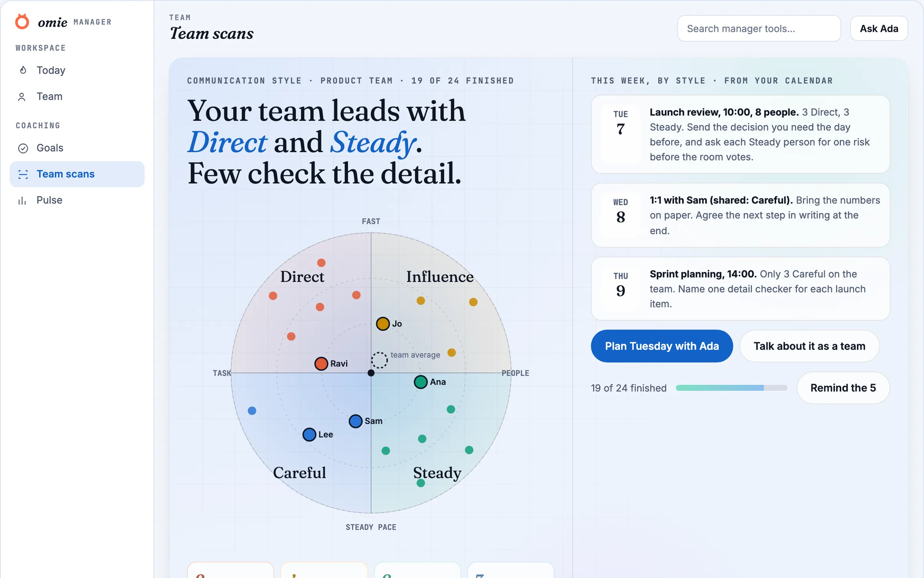Image resolution: width=924 pixels, height=578 pixels.
Task: Click the PEOPLE axis label
Action: click(x=516, y=373)
